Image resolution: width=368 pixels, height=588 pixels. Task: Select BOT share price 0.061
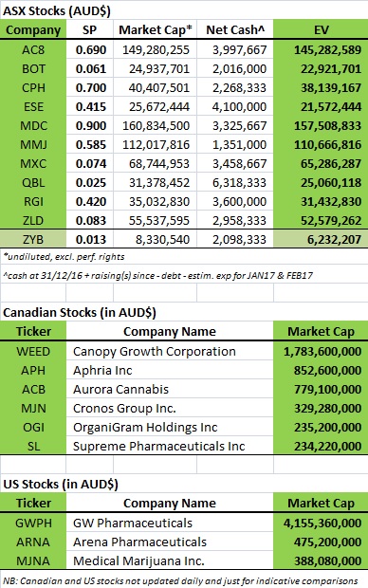(x=90, y=69)
